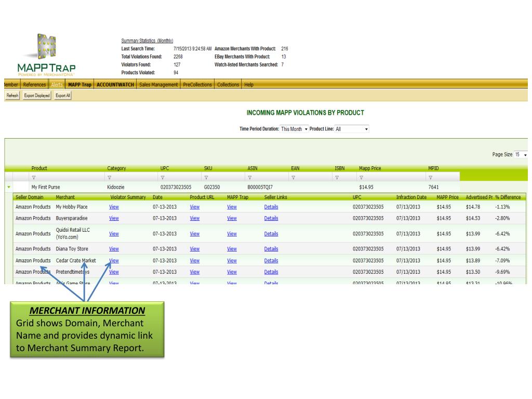Open Page Size dropdown
Viewport: 532px width, 399px height.
(521, 154)
